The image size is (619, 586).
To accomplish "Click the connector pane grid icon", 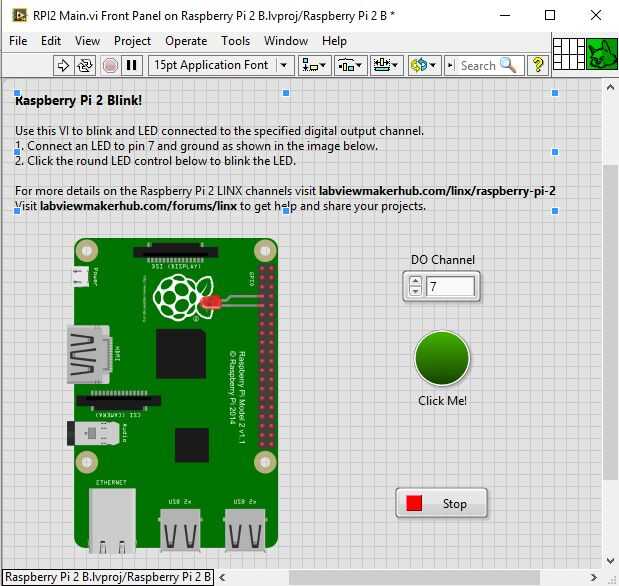I will point(569,54).
